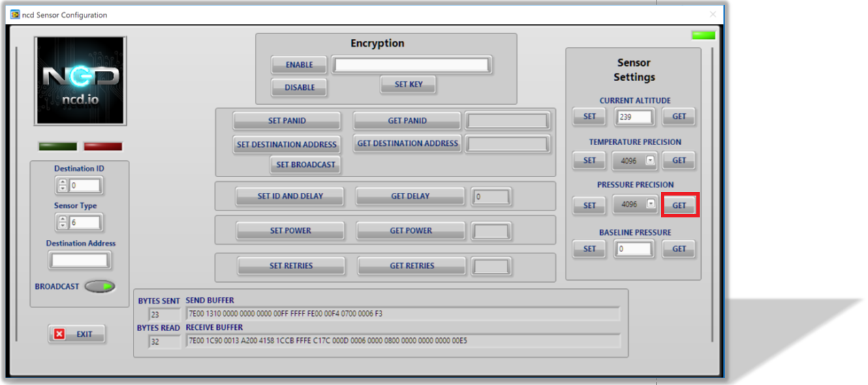Close the ncd Sensor Configuration window
Viewport: 868px width, 385px height.
(x=713, y=14)
